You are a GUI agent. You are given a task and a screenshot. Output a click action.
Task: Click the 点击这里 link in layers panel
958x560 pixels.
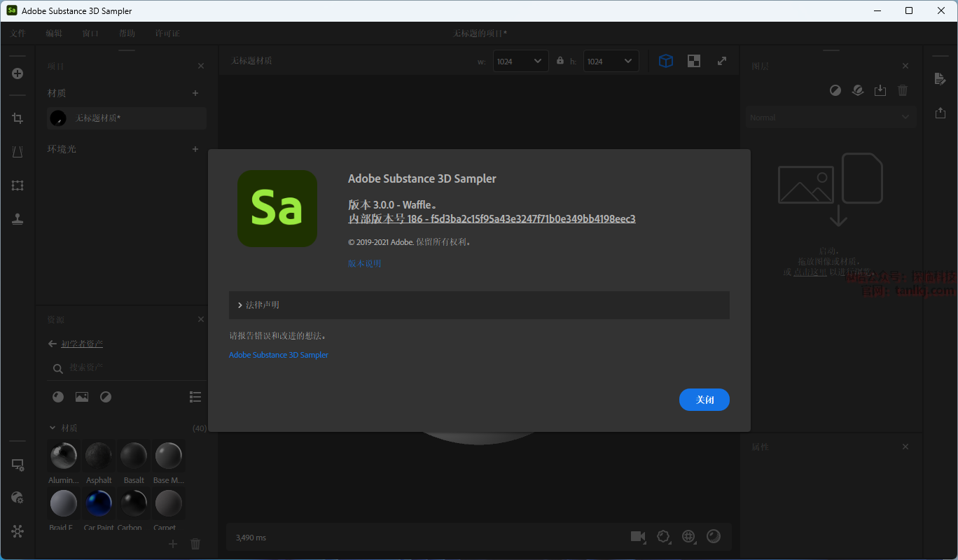pos(810,272)
